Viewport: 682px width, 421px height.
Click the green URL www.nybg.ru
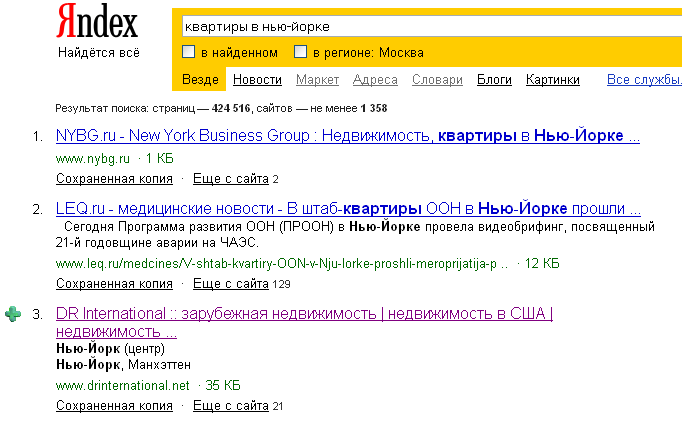[93, 159]
